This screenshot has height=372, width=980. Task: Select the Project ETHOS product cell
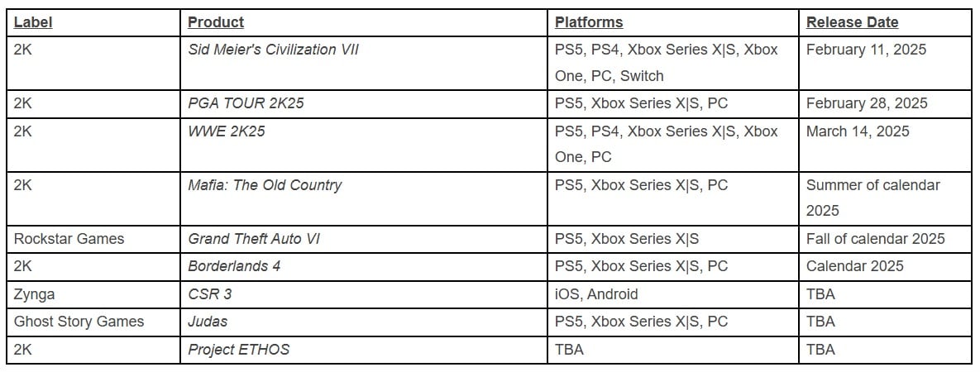[x=239, y=350]
